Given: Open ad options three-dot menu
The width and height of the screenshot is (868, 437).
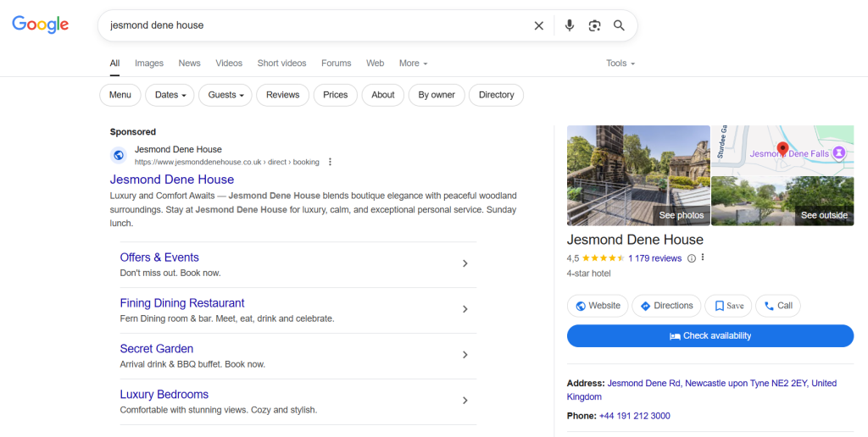Looking at the screenshot, I should pyautogui.click(x=330, y=162).
